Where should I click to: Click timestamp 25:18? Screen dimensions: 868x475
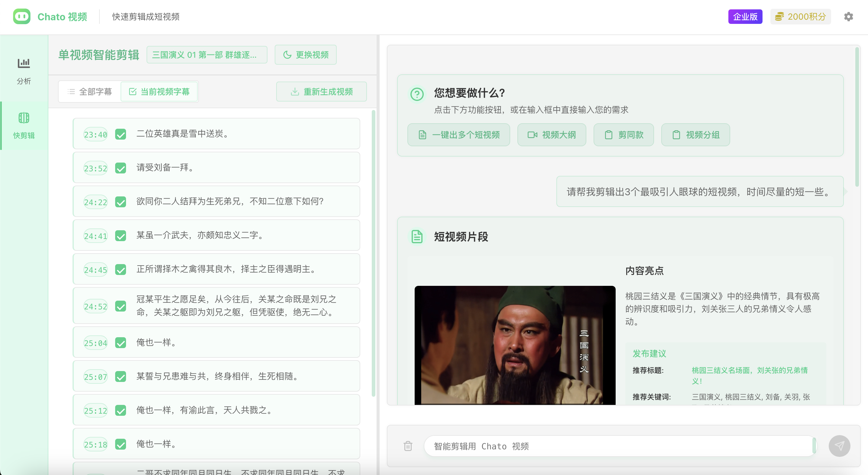tap(96, 444)
